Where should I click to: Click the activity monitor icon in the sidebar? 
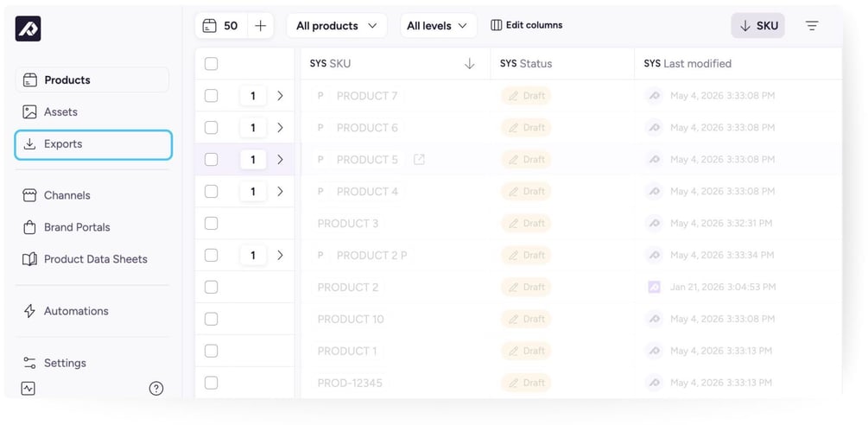coord(29,389)
